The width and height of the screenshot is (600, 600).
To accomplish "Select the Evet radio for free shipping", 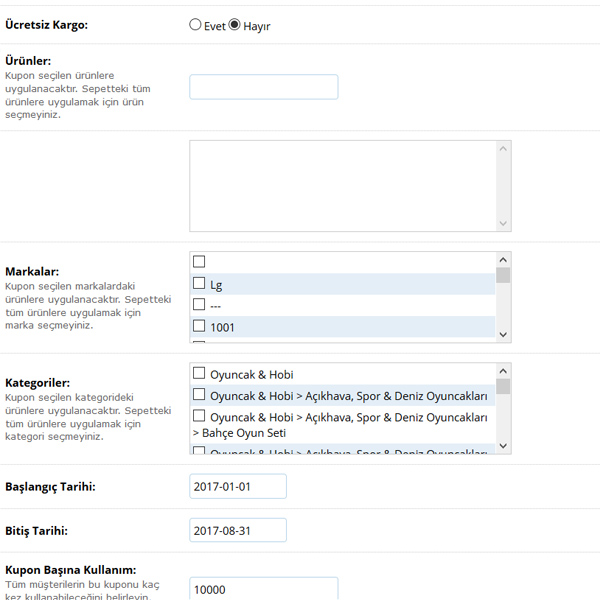I will 195,25.
